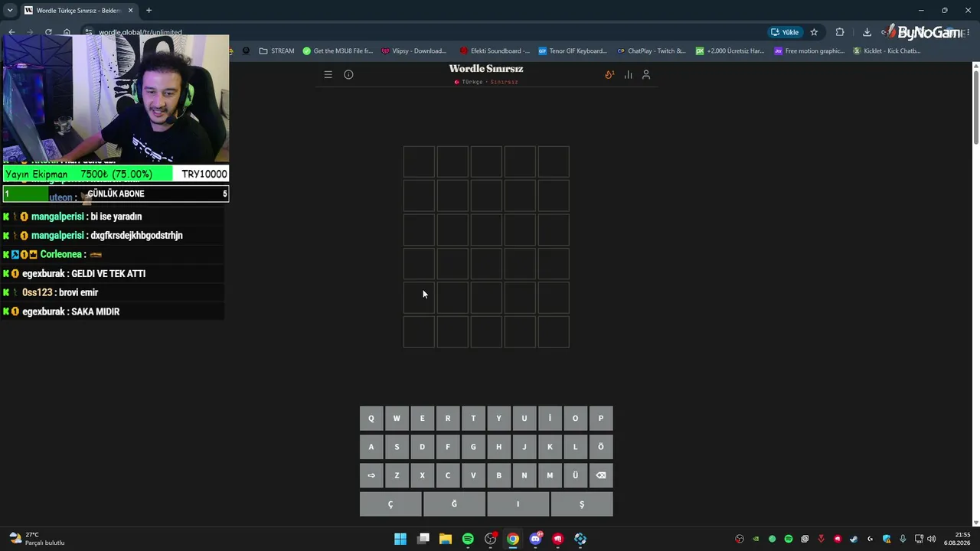Open the Nvidia tray icon

click(756, 539)
